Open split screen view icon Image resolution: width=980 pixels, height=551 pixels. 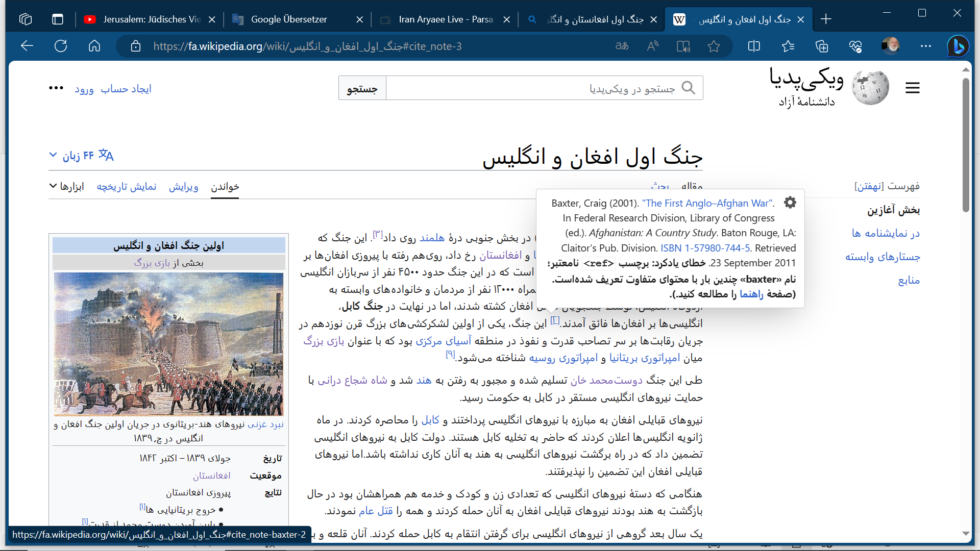pyautogui.click(x=754, y=46)
